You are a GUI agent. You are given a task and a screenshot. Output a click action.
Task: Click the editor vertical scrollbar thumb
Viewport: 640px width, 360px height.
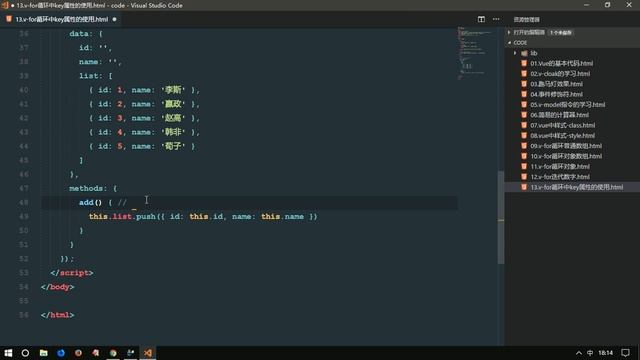[501, 217]
